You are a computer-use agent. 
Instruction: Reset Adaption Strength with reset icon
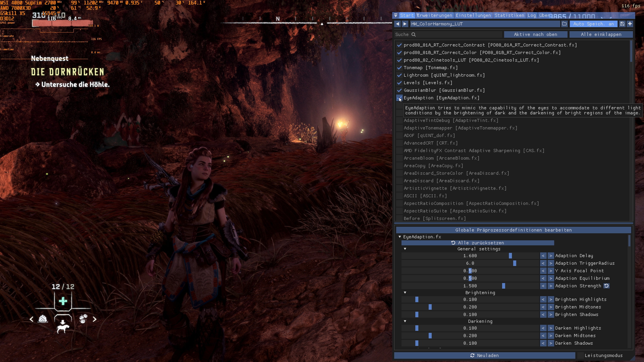(607, 286)
